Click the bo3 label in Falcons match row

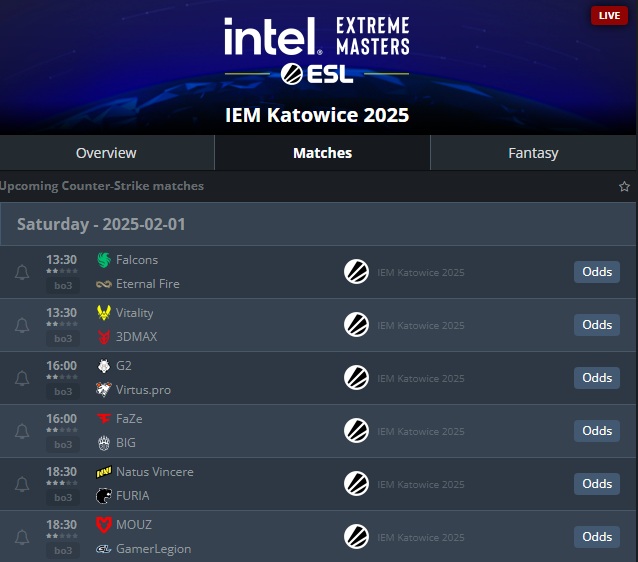pyautogui.click(x=63, y=286)
